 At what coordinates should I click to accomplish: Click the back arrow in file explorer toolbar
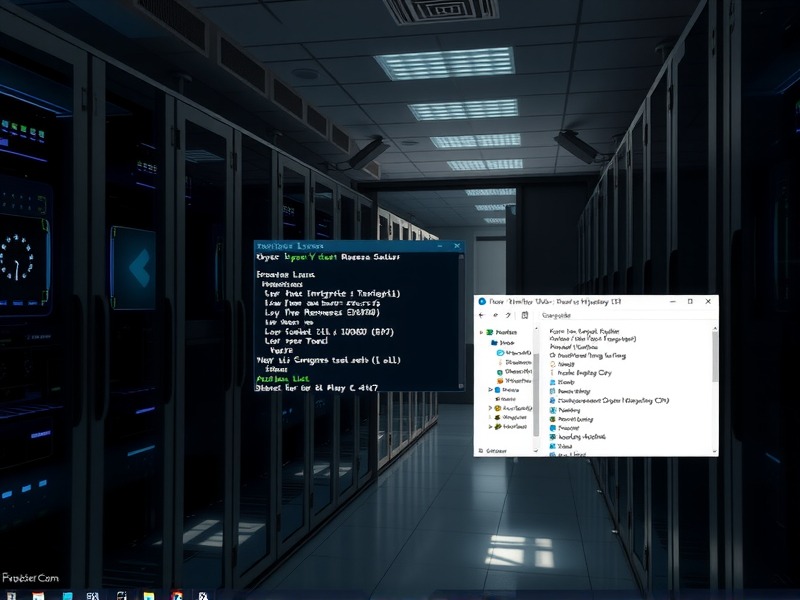(x=483, y=315)
